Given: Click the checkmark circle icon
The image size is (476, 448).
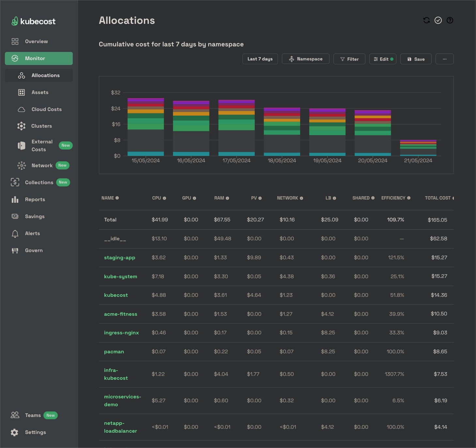Looking at the screenshot, I should 438,20.
